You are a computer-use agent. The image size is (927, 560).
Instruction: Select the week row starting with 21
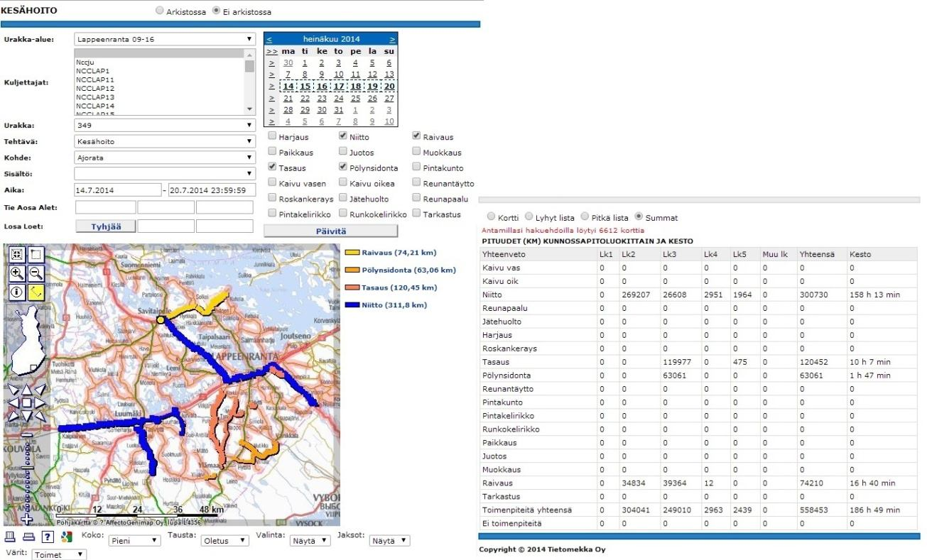click(271, 99)
